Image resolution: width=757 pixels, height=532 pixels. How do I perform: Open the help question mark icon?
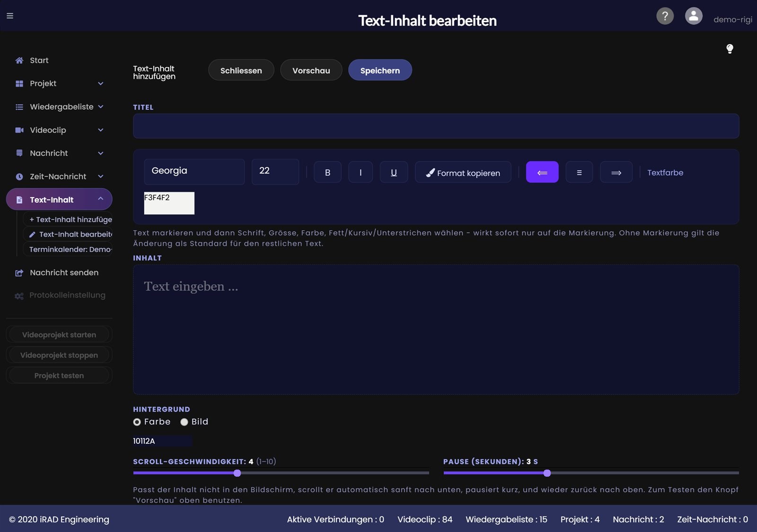pyautogui.click(x=665, y=16)
